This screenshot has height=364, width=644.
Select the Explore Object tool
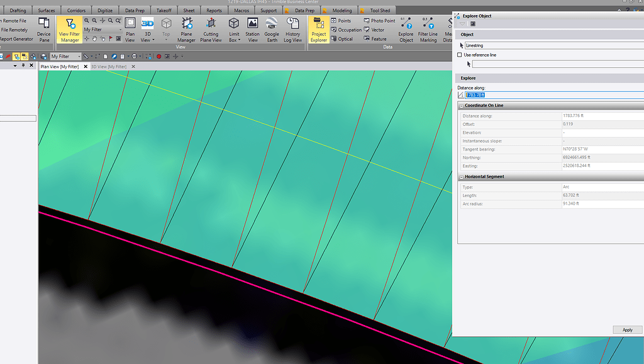pyautogui.click(x=406, y=30)
